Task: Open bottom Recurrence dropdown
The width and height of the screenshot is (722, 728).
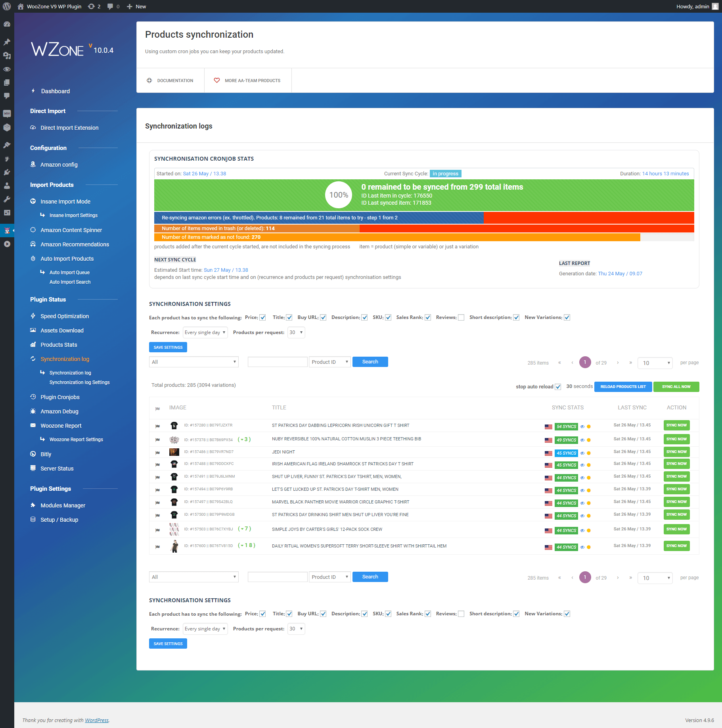Action: (x=205, y=629)
